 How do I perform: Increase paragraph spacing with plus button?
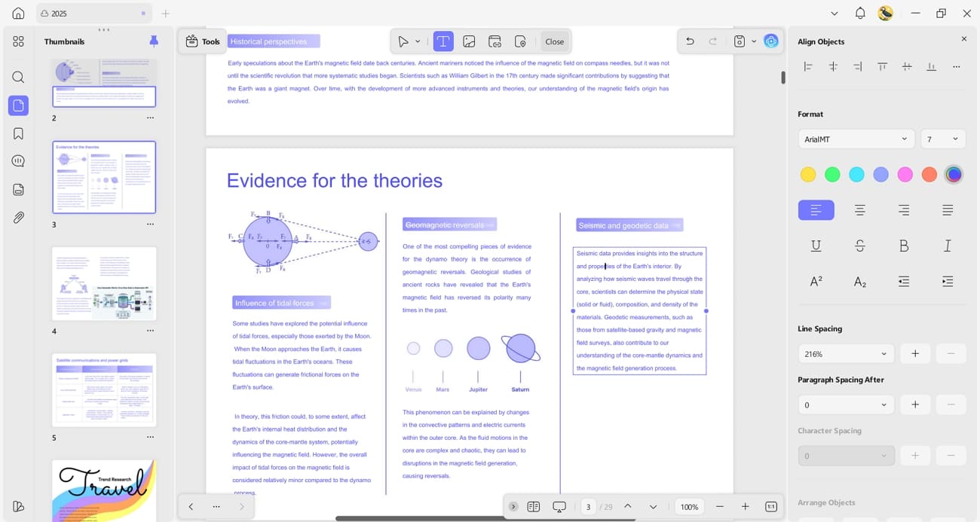(x=915, y=405)
